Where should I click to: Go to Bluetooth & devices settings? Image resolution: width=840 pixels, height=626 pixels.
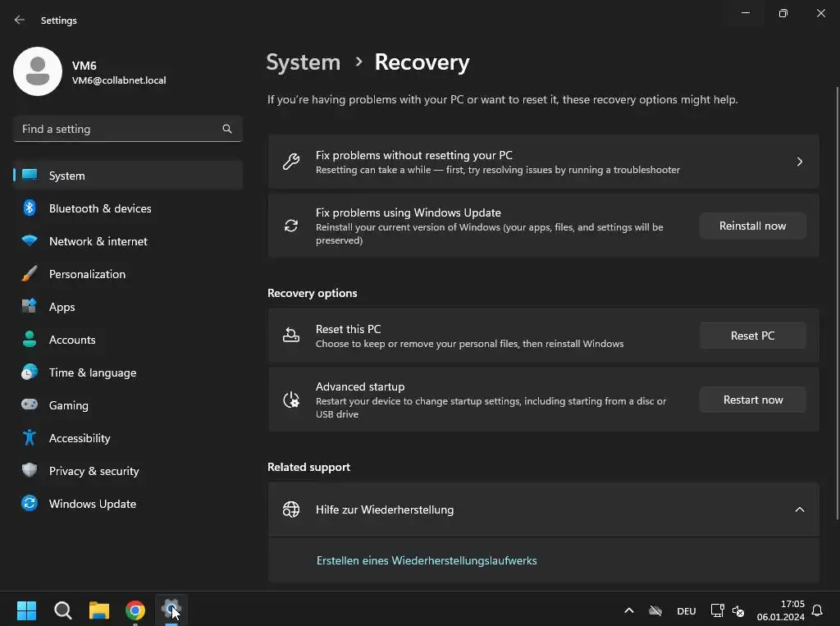pyautogui.click(x=128, y=208)
